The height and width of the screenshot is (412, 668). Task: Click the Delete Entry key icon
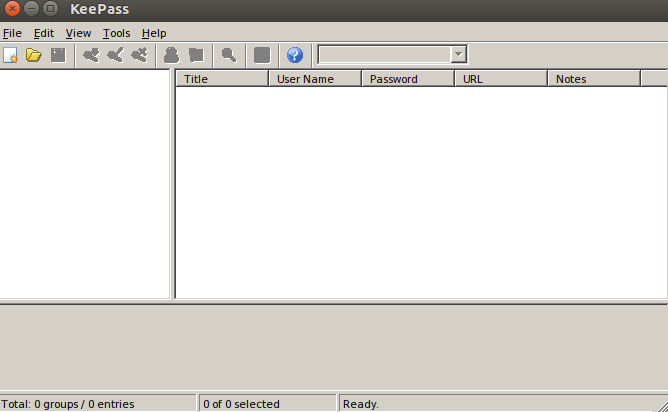tap(139, 55)
